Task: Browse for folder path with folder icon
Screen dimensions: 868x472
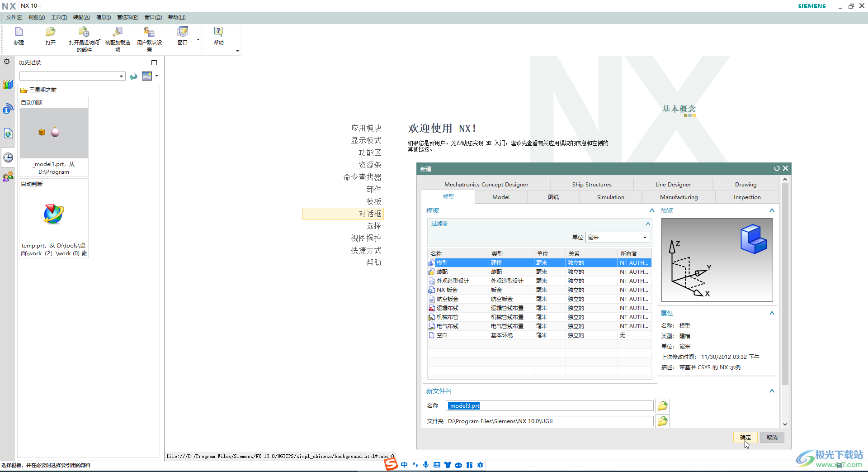Action: point(663,421)
